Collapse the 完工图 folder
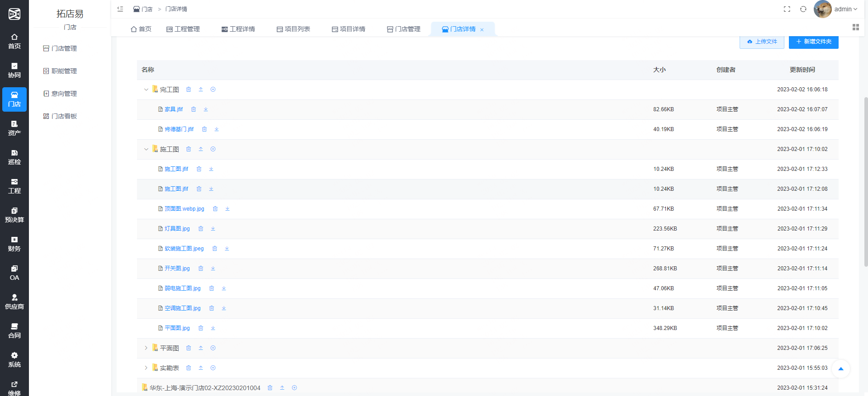The image size is (868, 396). pos(146,90)
